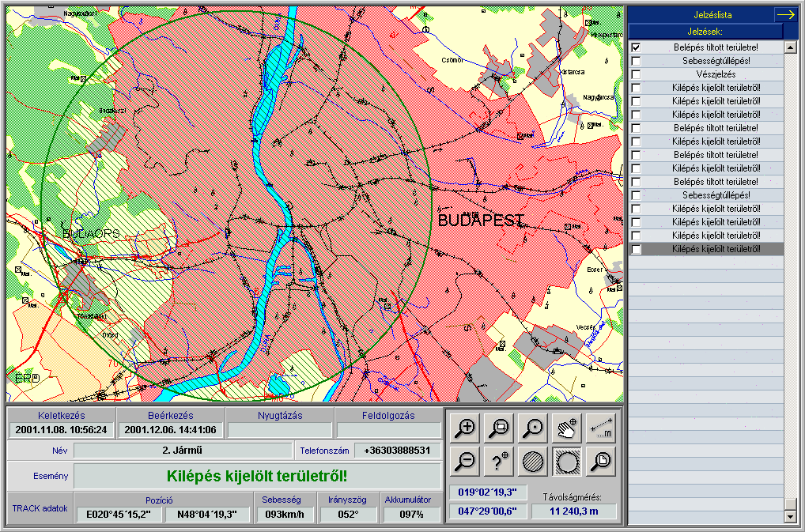This screenshot has width=805, height=532.
Task: Click the BUDAPEST label on the map
Action: coord(481,221)
